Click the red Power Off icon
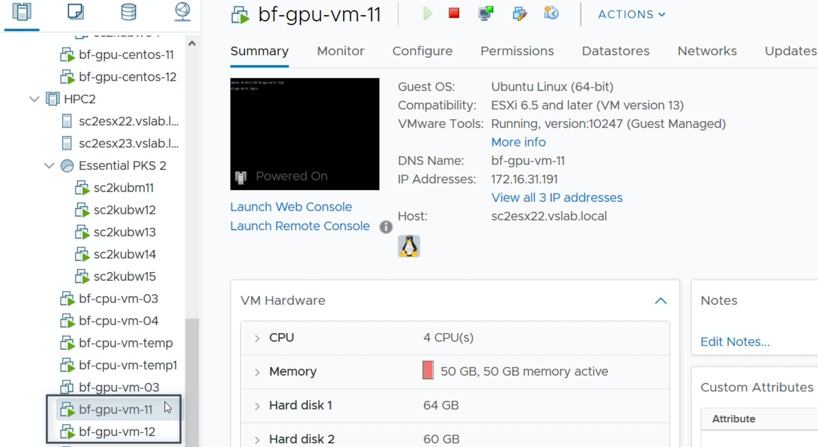The width and height of the screenshot is (818, 447). point(454,14)
